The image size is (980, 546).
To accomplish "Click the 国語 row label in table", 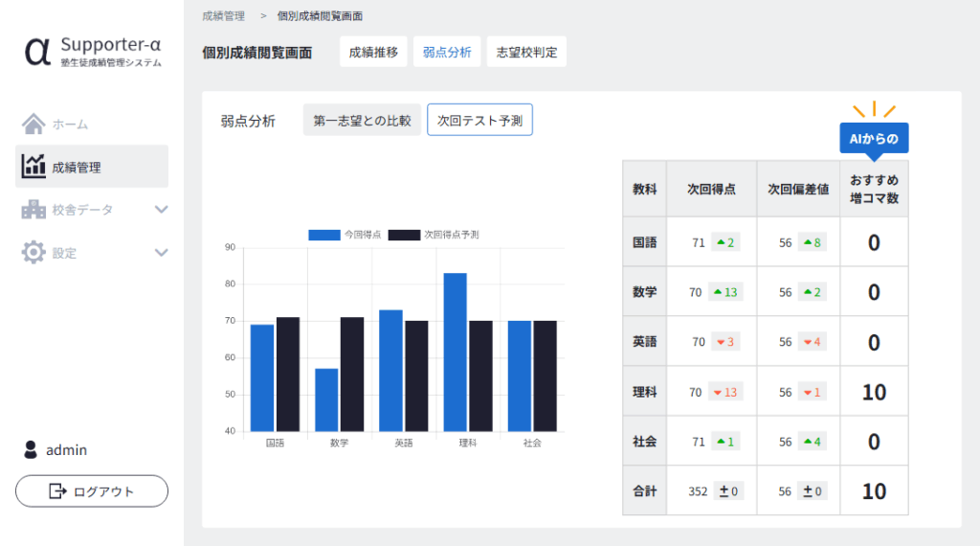I will click(644, 242).
